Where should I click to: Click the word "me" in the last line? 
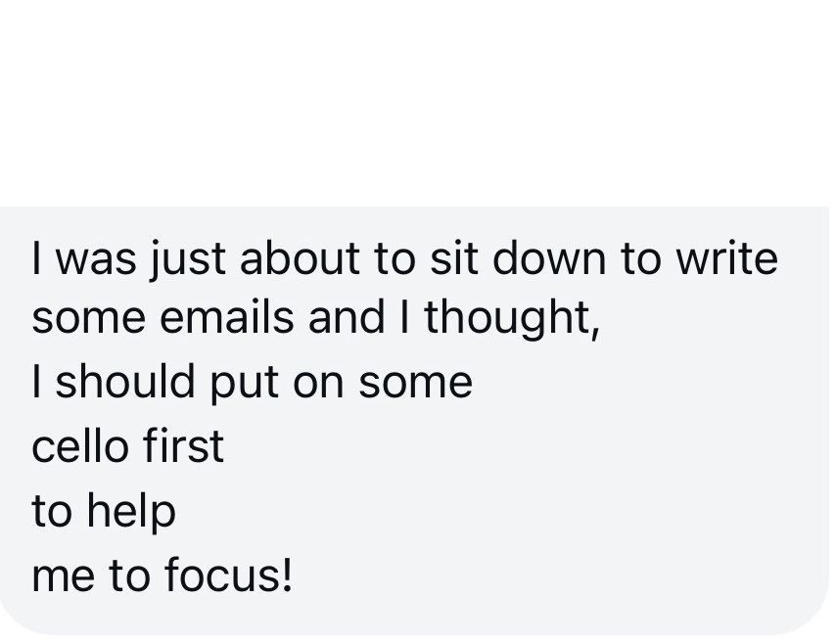tap(64, 577)
